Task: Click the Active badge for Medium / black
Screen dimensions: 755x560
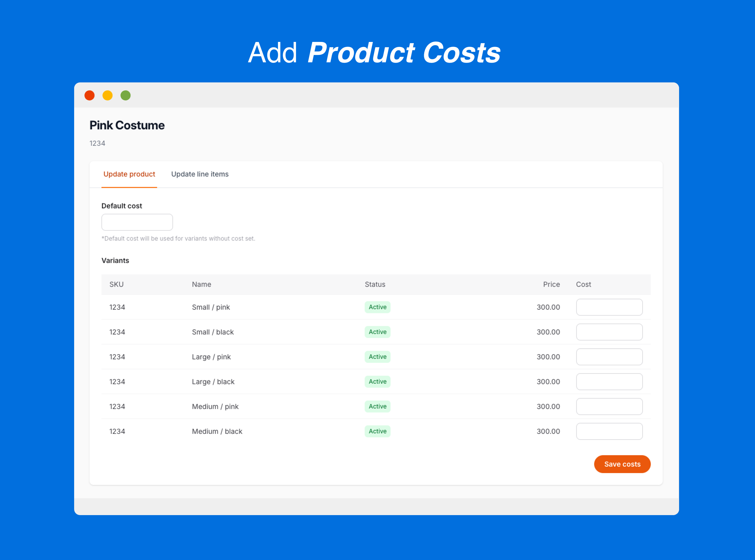Action: [x=377, y=431]
